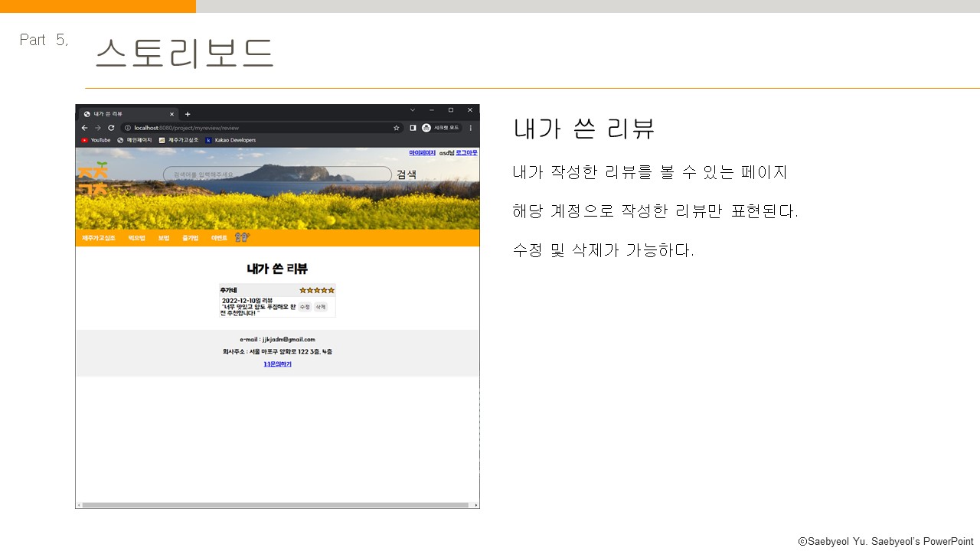Click the 삭제 delete button on the review
Screen dimensions: 980x551
(x=321, y=307)
